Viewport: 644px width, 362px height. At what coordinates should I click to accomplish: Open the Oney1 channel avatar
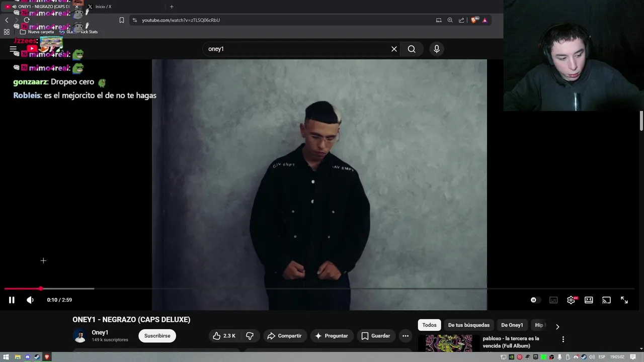(x=79, y=336)
